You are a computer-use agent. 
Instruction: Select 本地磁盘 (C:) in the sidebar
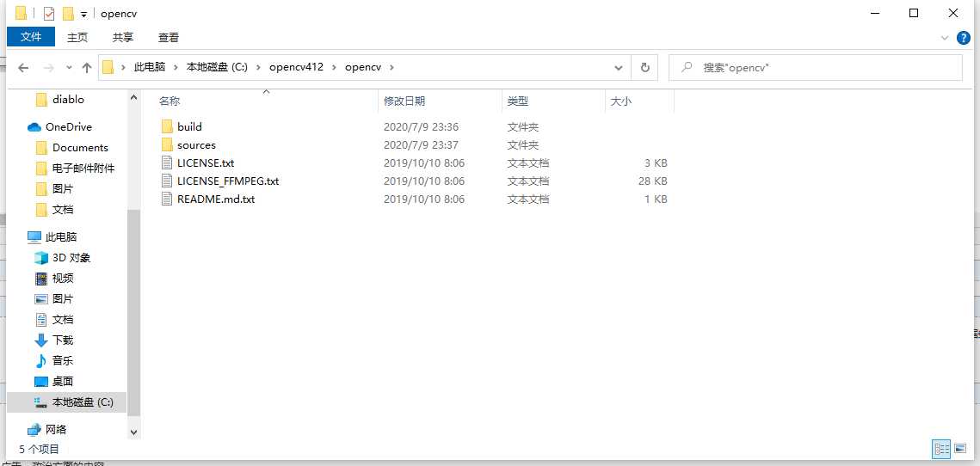[x=83, y=402]
